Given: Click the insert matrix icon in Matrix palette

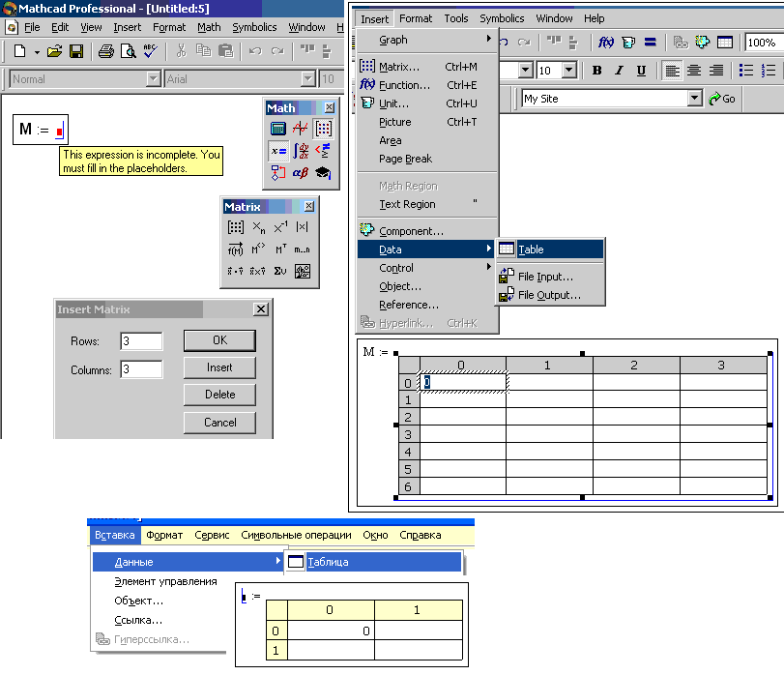Looking at the screenshot, I should [x=236, y=227].
